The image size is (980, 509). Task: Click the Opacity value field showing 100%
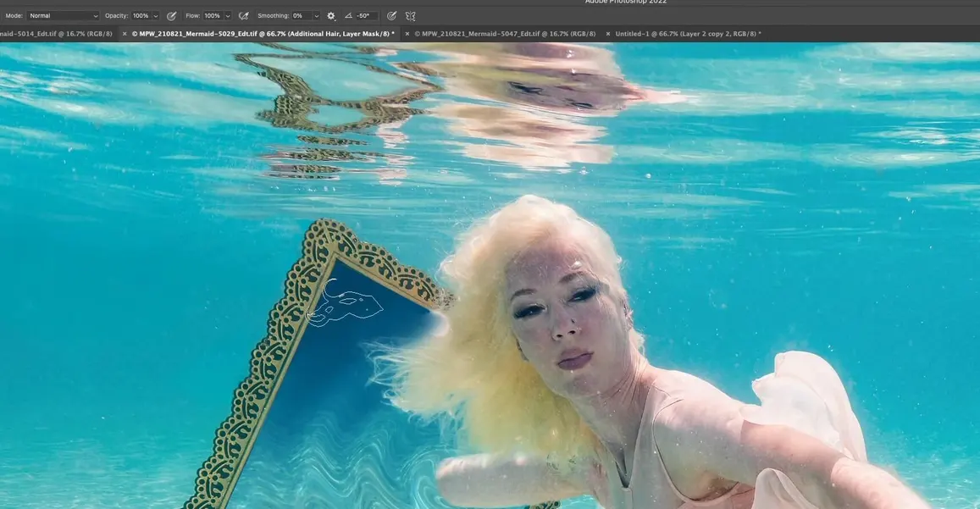pos(141,15)
